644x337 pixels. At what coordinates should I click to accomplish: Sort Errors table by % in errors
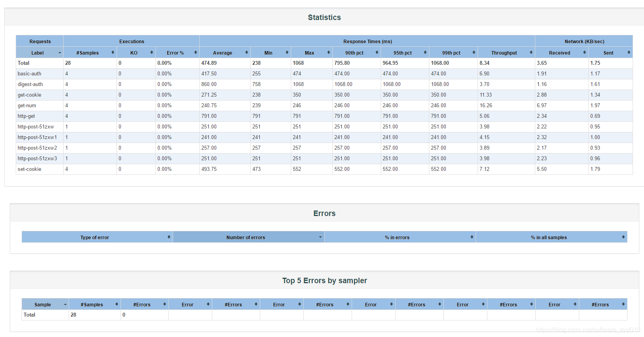400,237
